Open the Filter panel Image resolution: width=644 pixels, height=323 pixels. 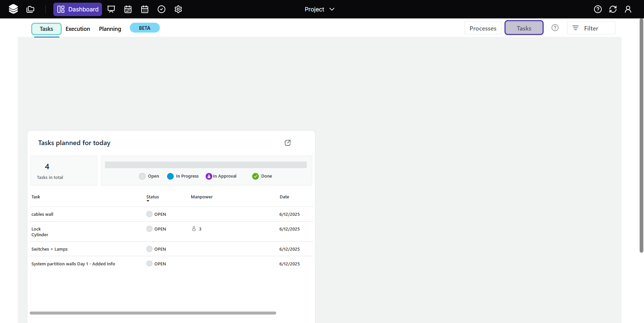click(591, 28)
